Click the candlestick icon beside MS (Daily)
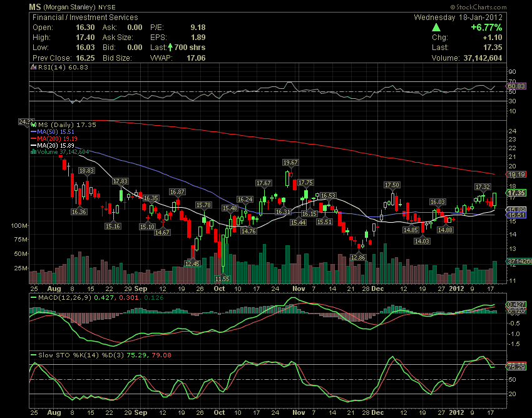The image size is (532, 418). [34, 125]
